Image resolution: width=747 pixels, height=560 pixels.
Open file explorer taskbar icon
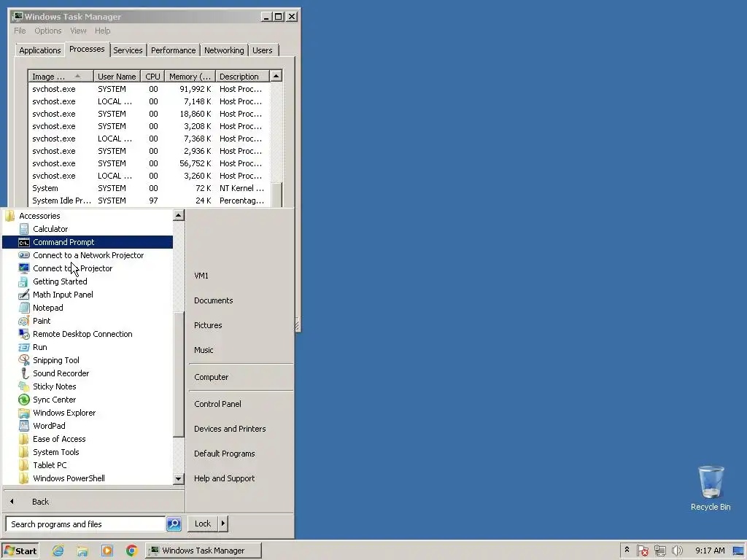tap(82, 551)
